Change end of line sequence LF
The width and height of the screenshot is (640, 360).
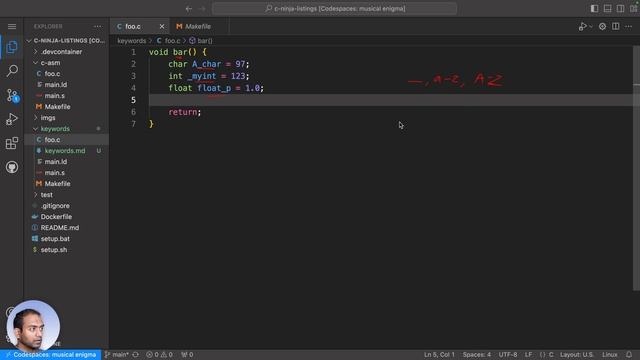tap(528, 355)
